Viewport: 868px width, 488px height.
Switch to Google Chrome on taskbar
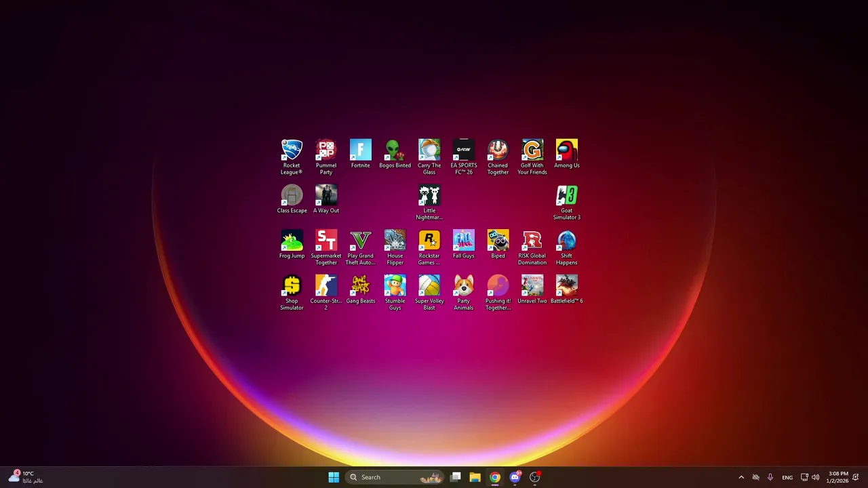point(495,477)
